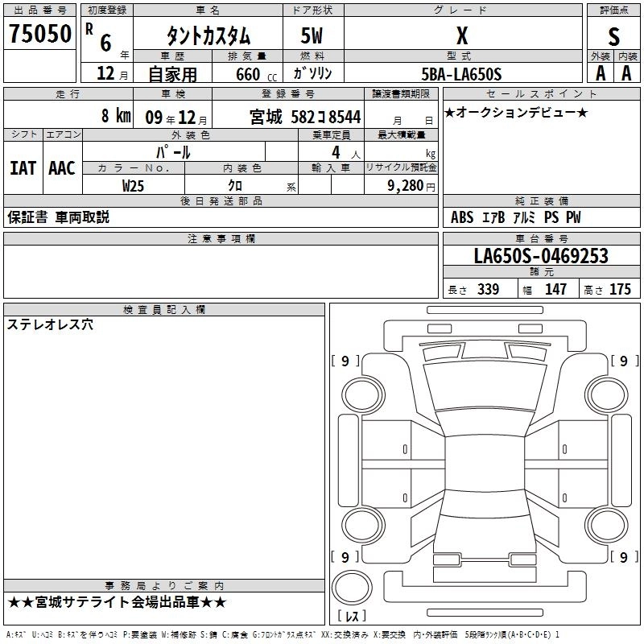Click the recycling deposit value 9,280円
This screenshot has height=644, width=644.
410,185
